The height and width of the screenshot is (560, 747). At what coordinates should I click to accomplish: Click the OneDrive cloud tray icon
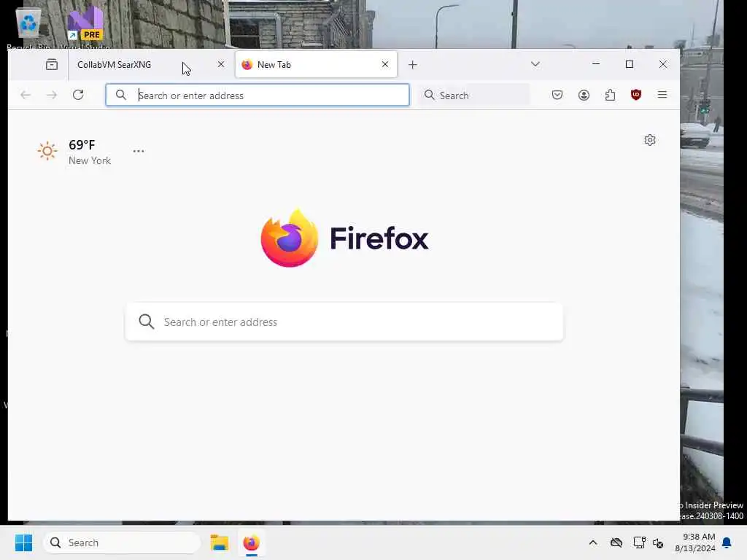pyautogui.click(x=616, y=542)
